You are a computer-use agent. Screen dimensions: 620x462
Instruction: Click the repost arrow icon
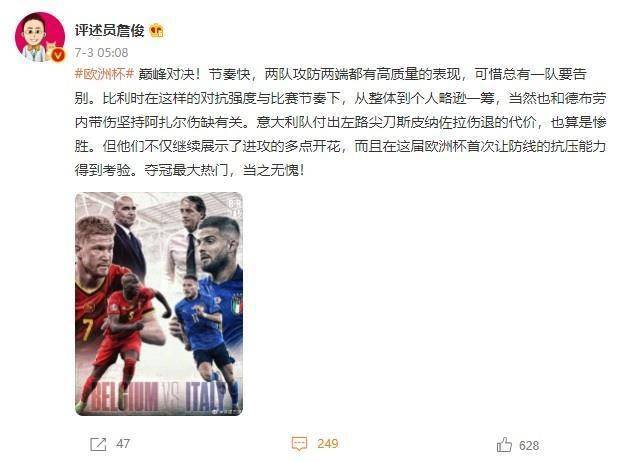98,444
